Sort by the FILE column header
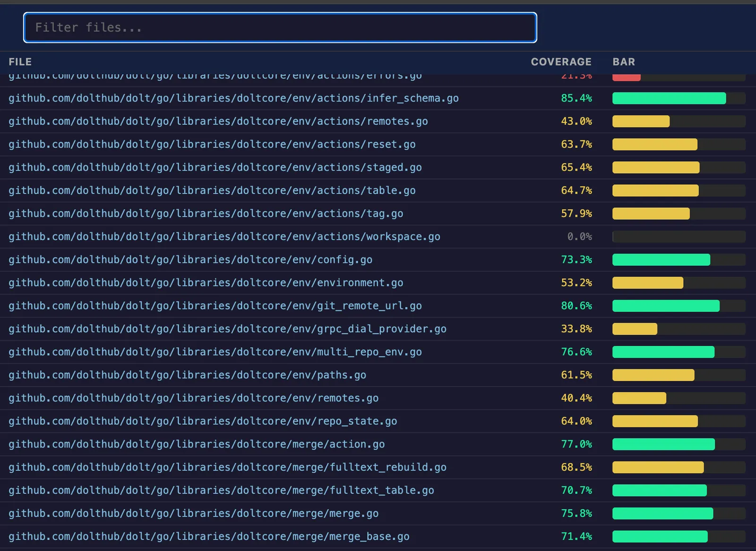Image resolution: width=756 pixels, height=551 pixels. tap(20, 62)
